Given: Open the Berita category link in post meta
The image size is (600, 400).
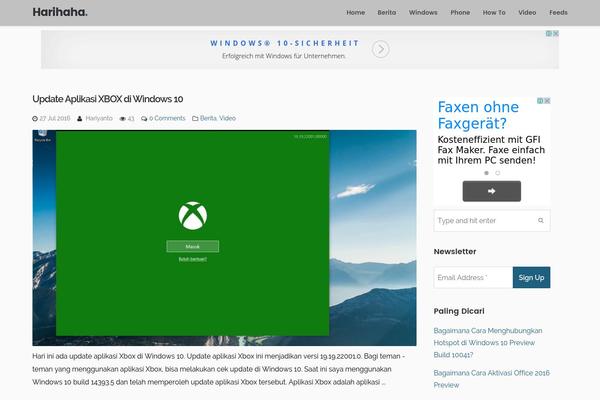Looking at the screenshot, I should [208, 118].
